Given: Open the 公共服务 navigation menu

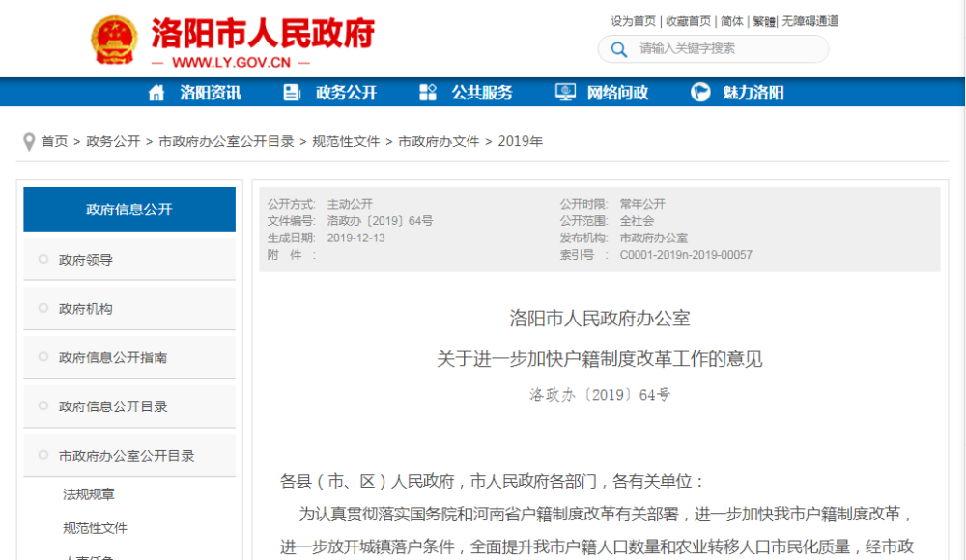Looking at the screenshot, I should 482,93.
